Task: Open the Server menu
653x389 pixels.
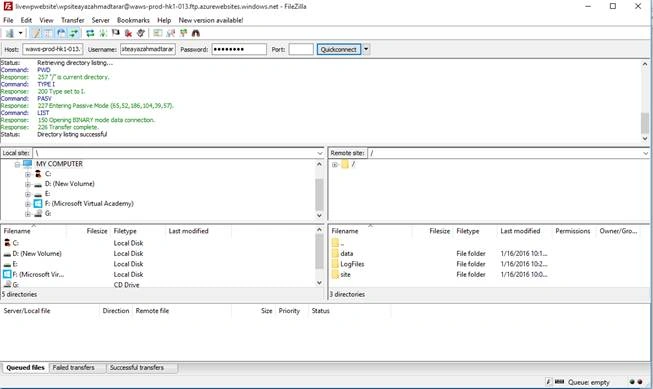Action: (x=100, y=20)
